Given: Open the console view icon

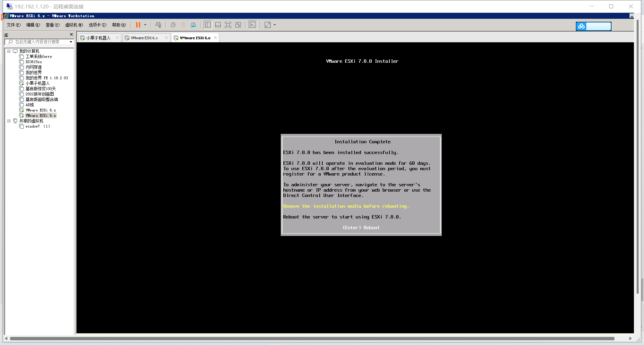Looking at the screenshot, I should (253, 25).
